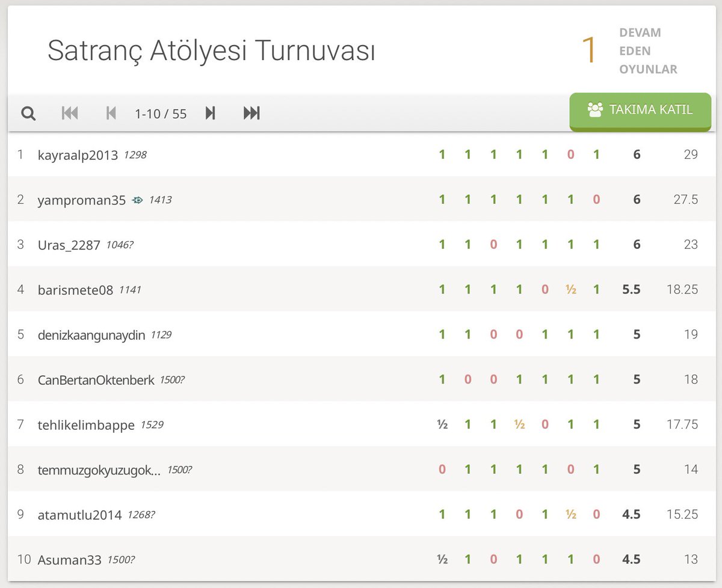Select player atamutlu2014
722x588 pixels.
(x=79, y=515)
